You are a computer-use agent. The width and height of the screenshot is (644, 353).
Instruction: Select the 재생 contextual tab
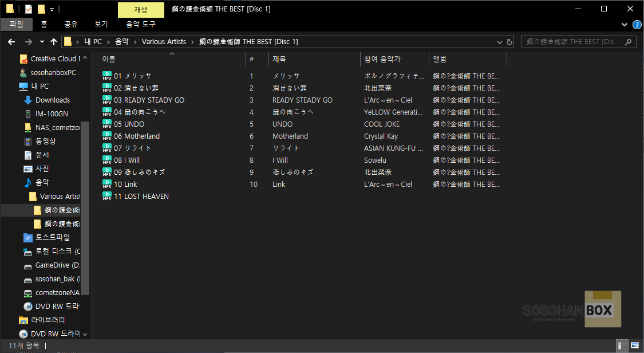click(x=141, y=9)
